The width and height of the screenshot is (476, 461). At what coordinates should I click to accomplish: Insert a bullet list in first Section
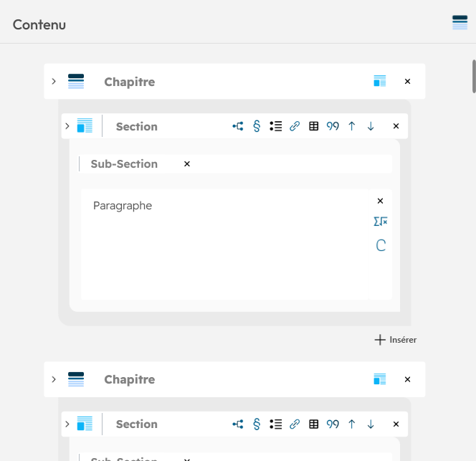coord(276,126)
